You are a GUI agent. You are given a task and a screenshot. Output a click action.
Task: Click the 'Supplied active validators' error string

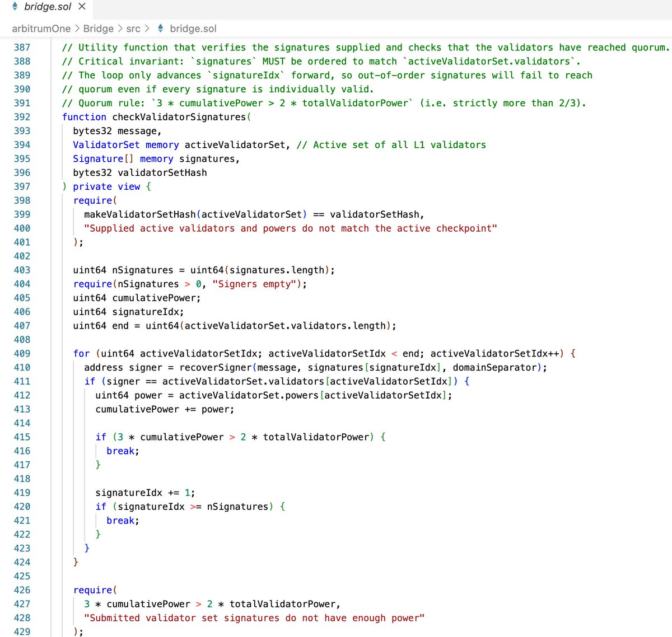pyautogui.click(x=291, y=228)
